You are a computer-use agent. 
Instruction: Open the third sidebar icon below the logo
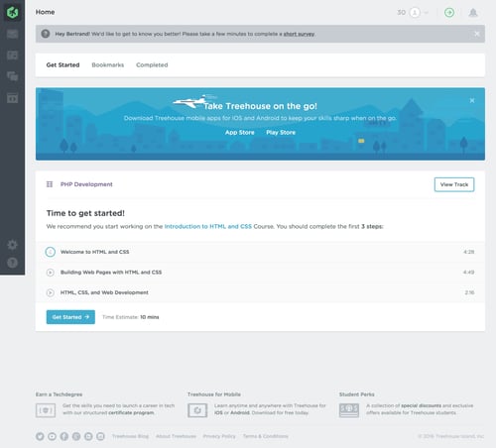tap(13, 56)
